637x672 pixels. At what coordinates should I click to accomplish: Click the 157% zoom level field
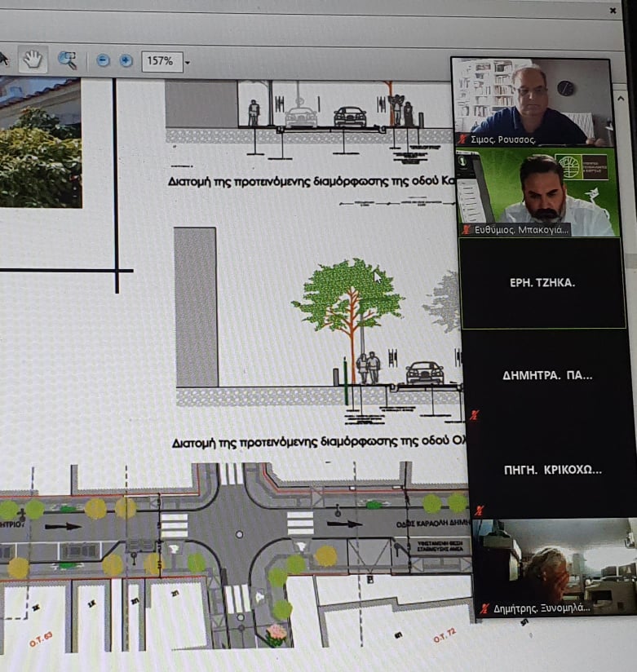coord(160,61)
